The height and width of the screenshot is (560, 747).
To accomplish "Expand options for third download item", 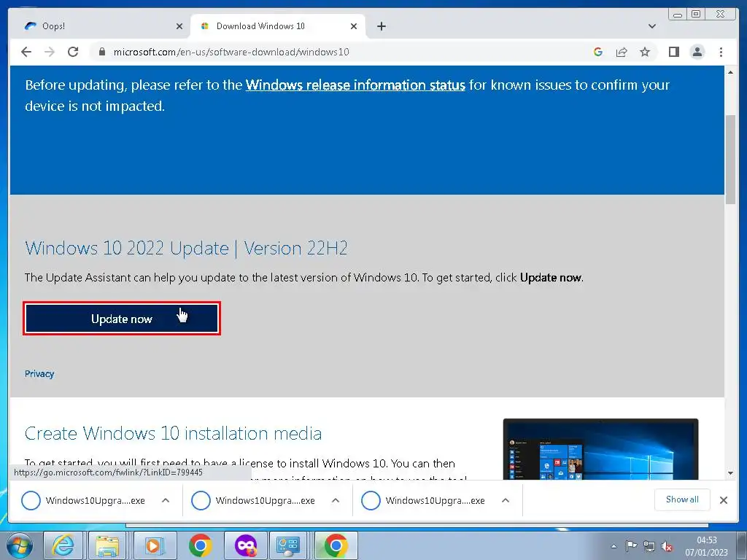I will tap(506, 500).
